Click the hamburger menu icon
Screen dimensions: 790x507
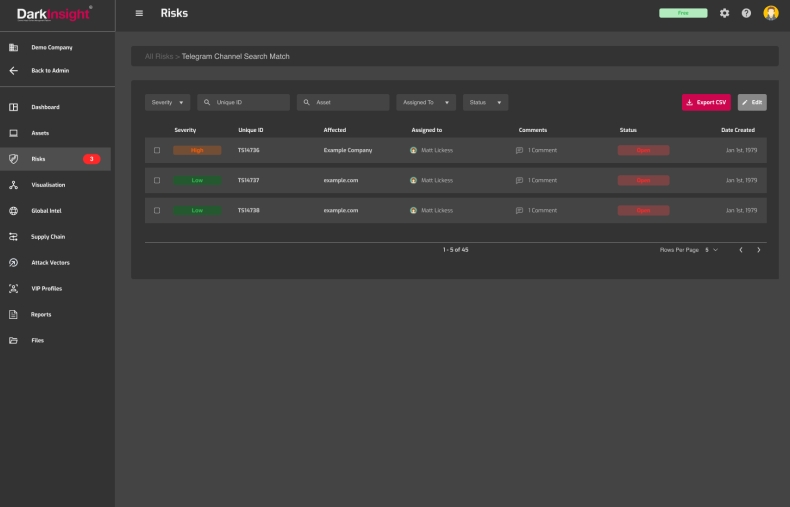[139, 13]
